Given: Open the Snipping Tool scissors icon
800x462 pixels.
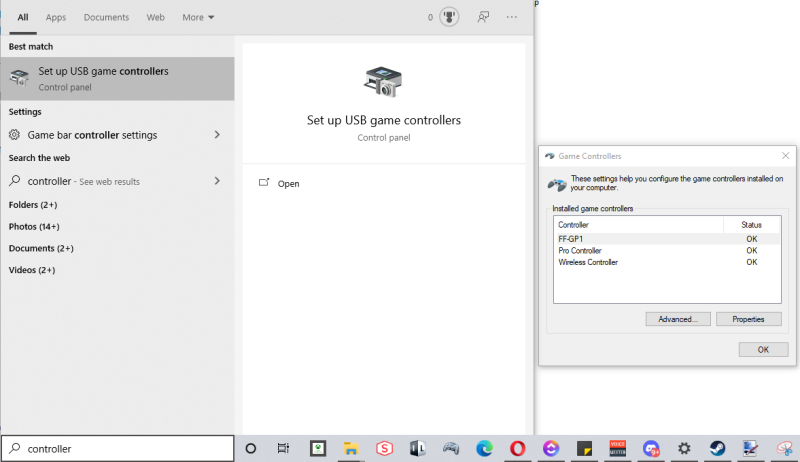Looking at the screenshot, I should click(784, 448).
